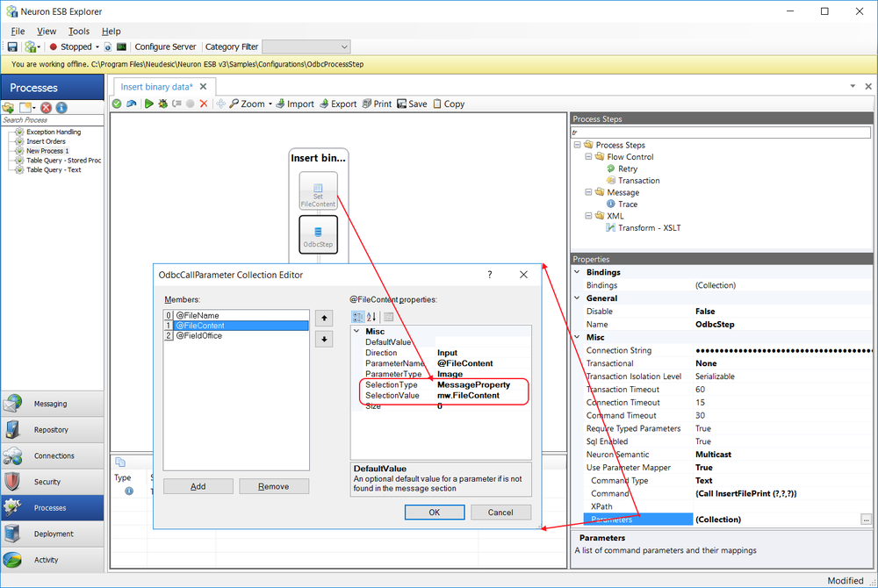The height and width of the screenshot is (588, 878).
Task: Switch property grid to Alphabetical sort
Action: coord(371,317)
